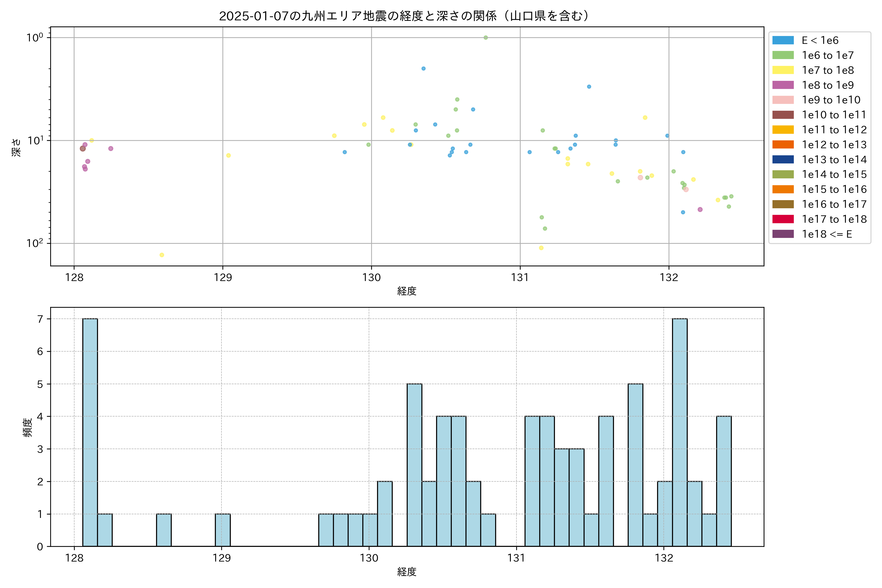882x588 pixels.
Task: Click the 1e18 <= E legend label
Action: [x=827, y=234]
